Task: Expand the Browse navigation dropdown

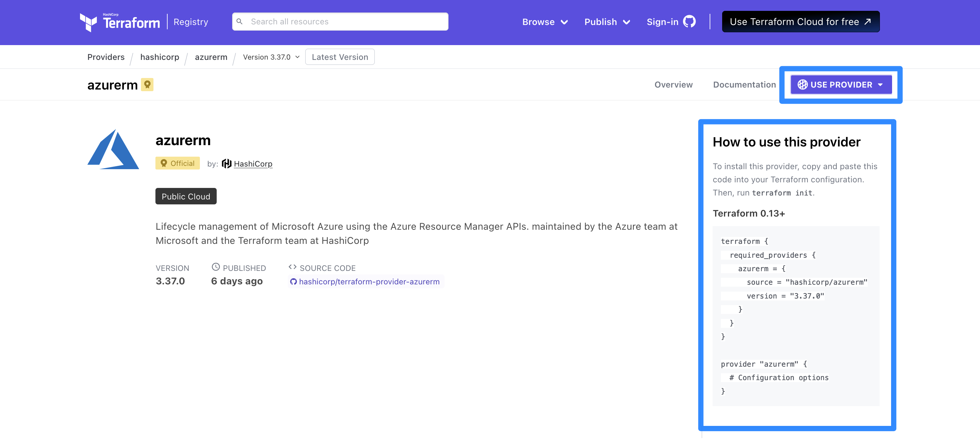Action: pos(545,21)
